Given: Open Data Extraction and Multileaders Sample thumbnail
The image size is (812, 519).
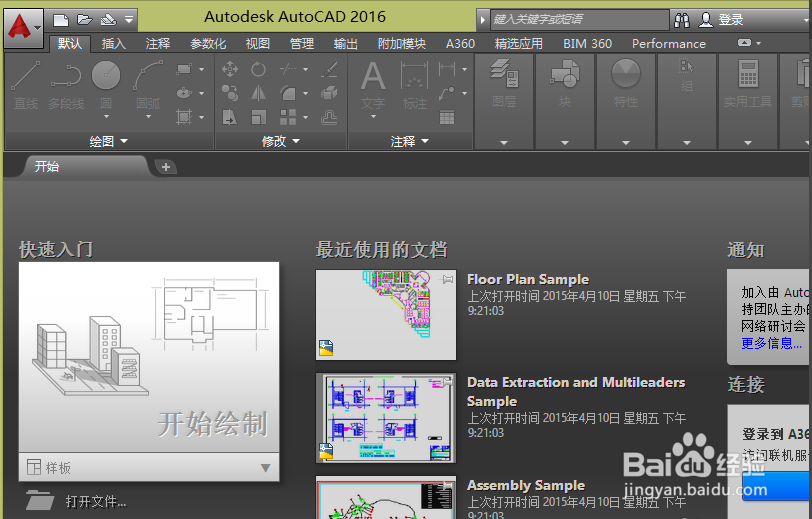Looking at the screenshot, I should (386, 417).
